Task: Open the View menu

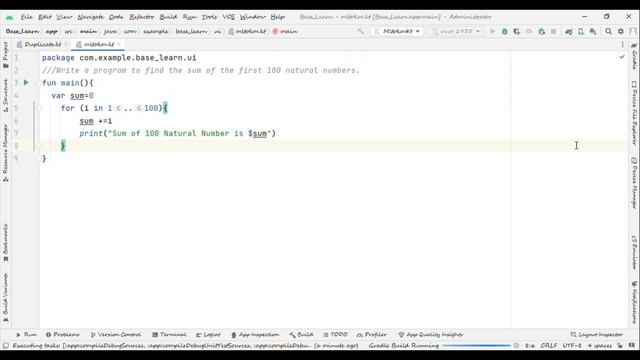Action: (64, 17)
